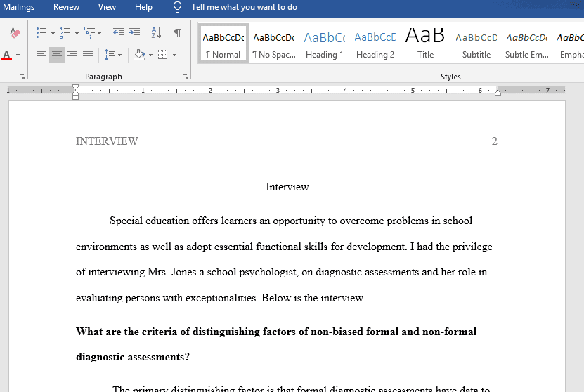Switch to the Review tab
The image size is (584, 392).
click(x=67, y=7)
